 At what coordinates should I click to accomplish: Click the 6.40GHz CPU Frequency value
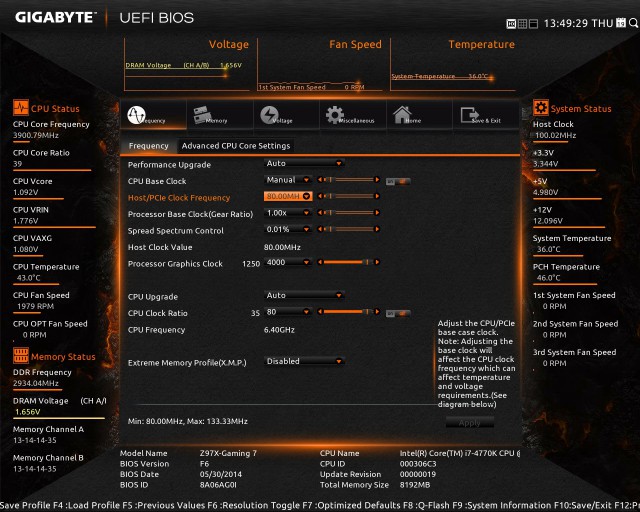tap(279, 330)
